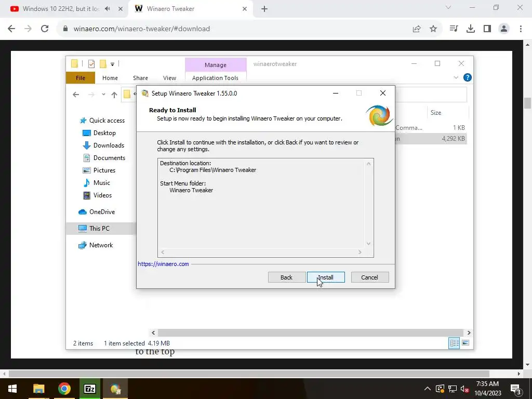Open Explorer's recent locations dropdown
Image resolution: width=532 pixels, height=399 pixels.
tap(103, 95)
